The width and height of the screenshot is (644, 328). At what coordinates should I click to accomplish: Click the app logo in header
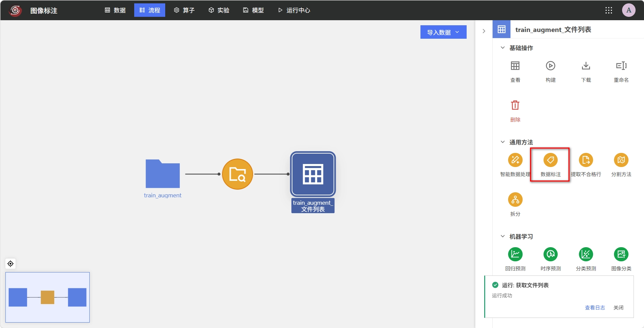[x=15, y=10]
